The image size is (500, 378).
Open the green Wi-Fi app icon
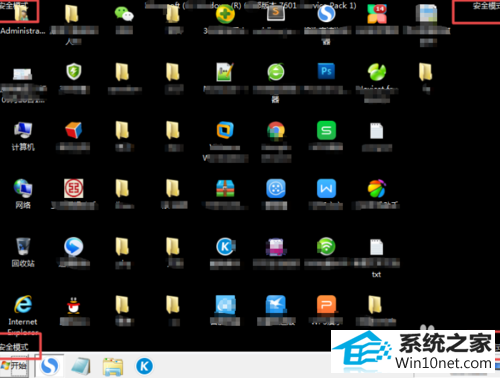click(326, 246)
